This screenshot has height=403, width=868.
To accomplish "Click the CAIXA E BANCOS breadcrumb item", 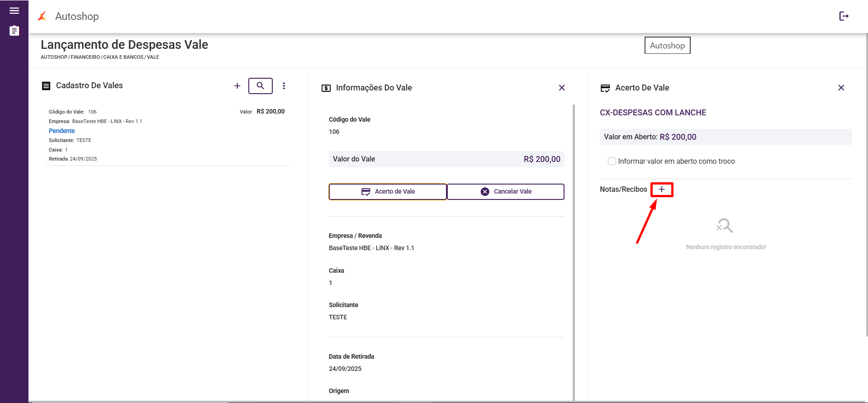I will click(123, 57).
